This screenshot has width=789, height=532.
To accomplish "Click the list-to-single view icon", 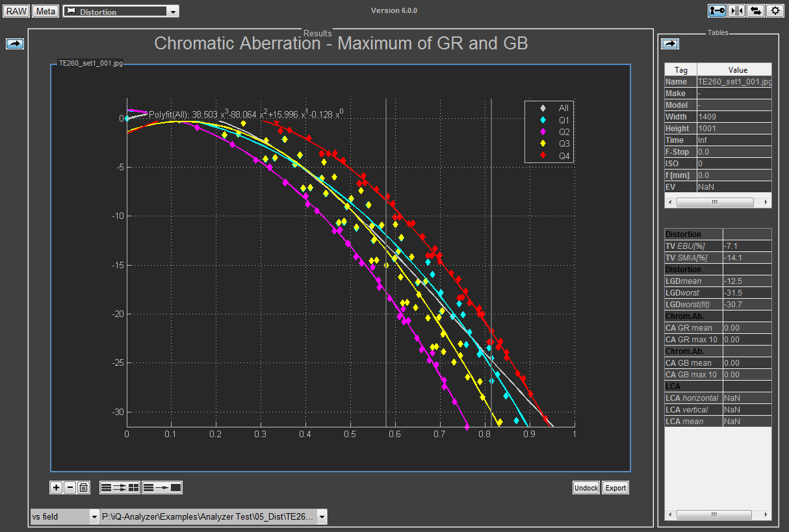I will [x=162, y=487].
